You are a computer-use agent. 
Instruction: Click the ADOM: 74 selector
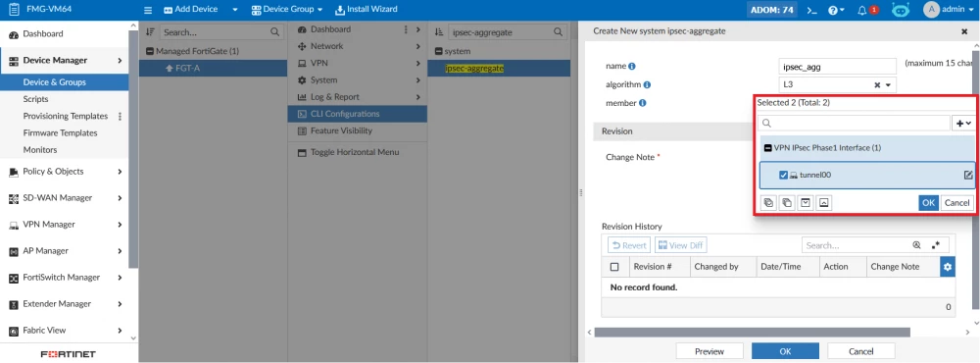(772, 10)
